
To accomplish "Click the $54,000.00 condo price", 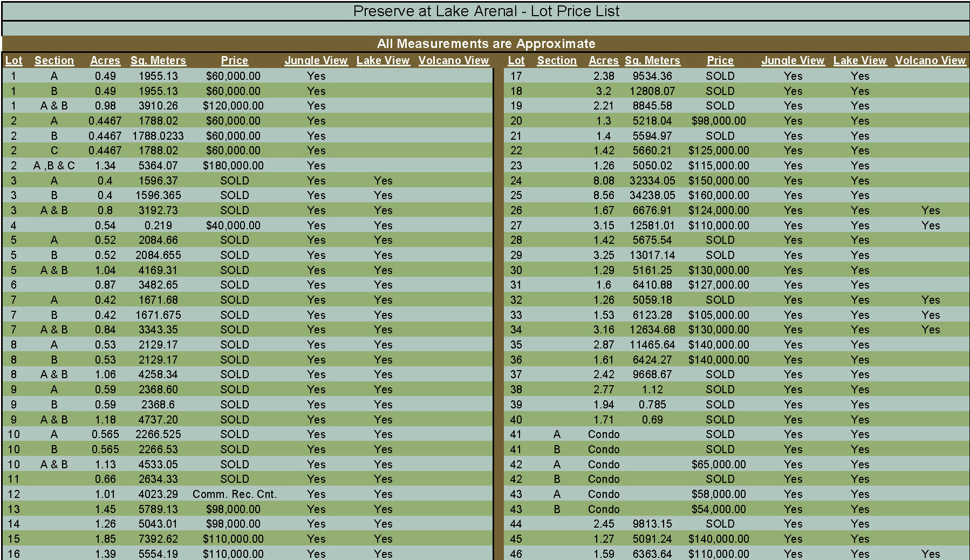I will click(719, 509).
